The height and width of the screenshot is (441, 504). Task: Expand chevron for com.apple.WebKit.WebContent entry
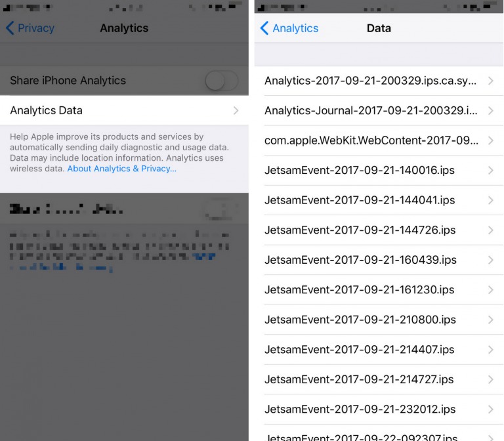coord(490,140)
